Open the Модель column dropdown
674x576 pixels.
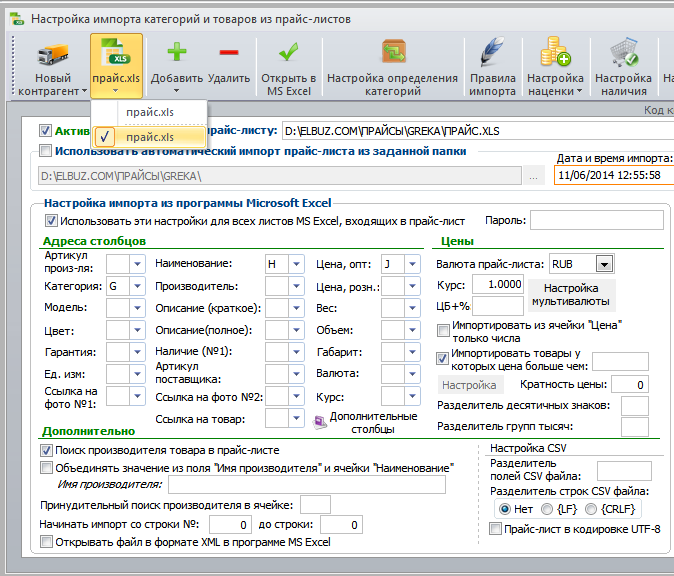click(x=137, y=308)
